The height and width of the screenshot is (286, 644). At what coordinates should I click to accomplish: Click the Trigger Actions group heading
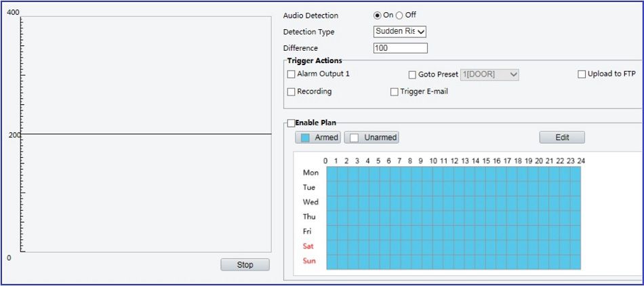coord(315,61)
